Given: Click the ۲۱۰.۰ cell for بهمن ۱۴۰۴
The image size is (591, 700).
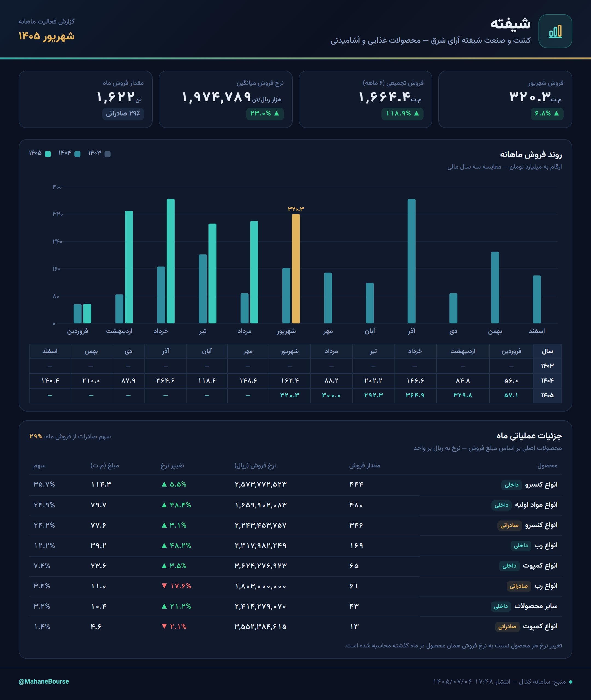Looking at the screenshot, I should pos(91,381).
